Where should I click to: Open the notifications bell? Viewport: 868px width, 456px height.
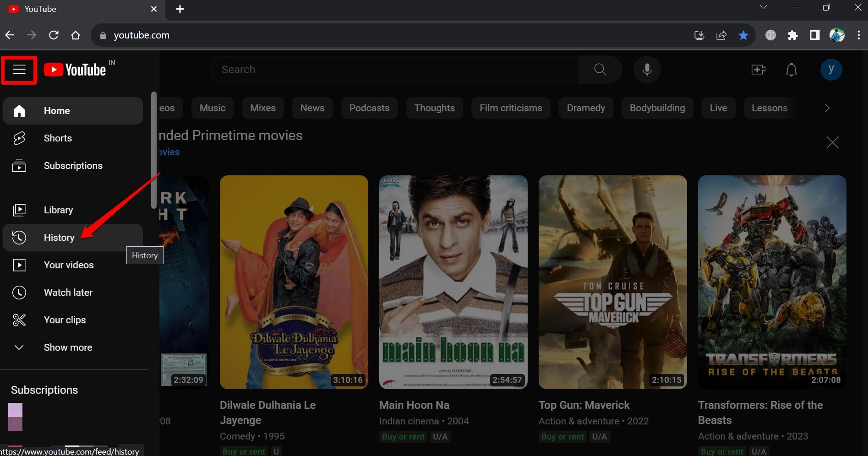point(791,70)
